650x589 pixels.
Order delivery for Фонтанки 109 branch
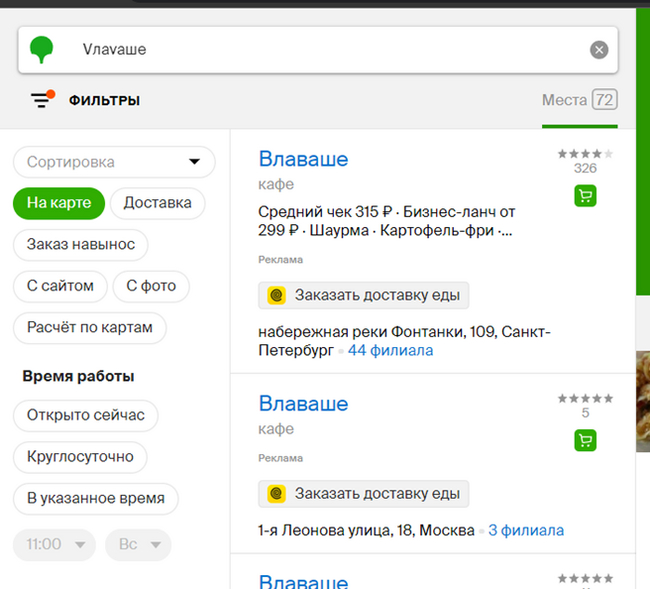point(364,296)
